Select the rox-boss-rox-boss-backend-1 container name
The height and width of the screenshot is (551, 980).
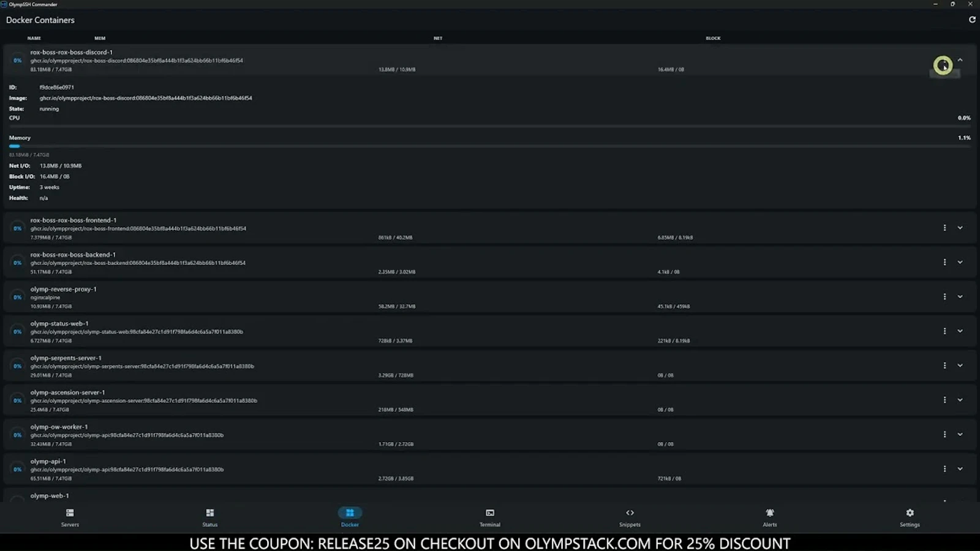point(73,254)
